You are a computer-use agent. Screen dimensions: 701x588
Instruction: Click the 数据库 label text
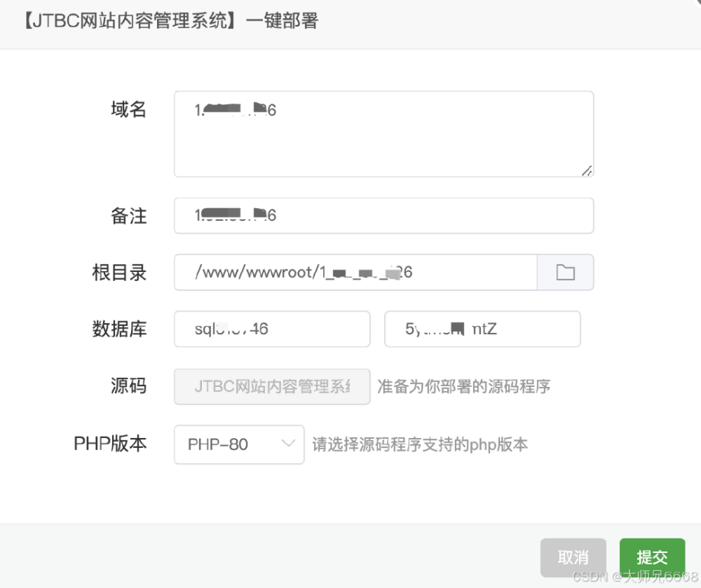click(120, 329)
